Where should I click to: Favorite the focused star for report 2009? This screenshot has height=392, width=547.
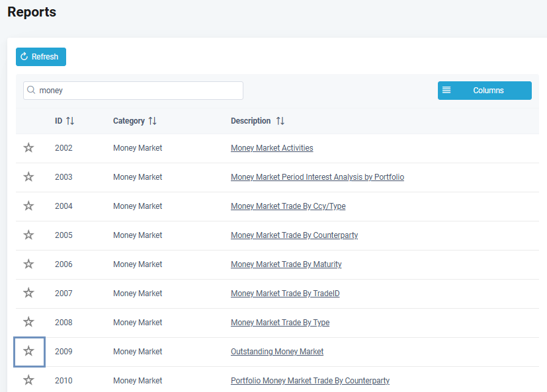point(28,352)
